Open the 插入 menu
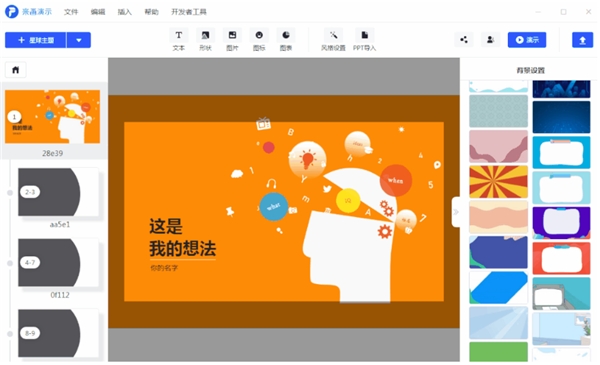The width and height of the screenshot is (600, 365). (124, 12)
